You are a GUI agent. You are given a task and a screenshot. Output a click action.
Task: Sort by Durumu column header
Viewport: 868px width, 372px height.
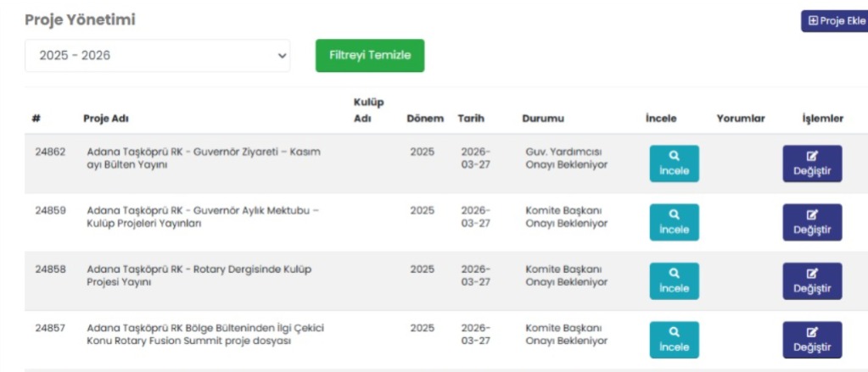tap(543, 119)
